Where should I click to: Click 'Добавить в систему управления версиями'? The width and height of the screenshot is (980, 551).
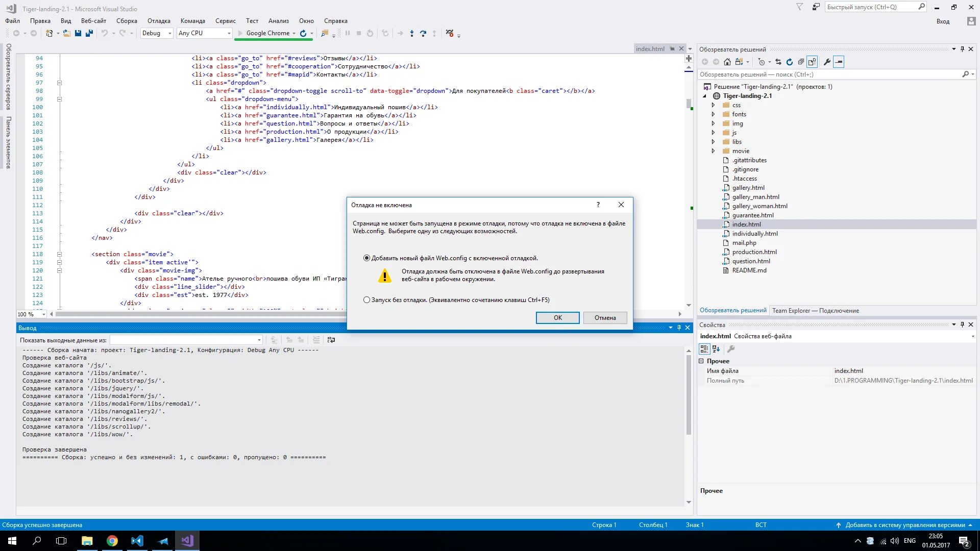(x=905, y=525)
